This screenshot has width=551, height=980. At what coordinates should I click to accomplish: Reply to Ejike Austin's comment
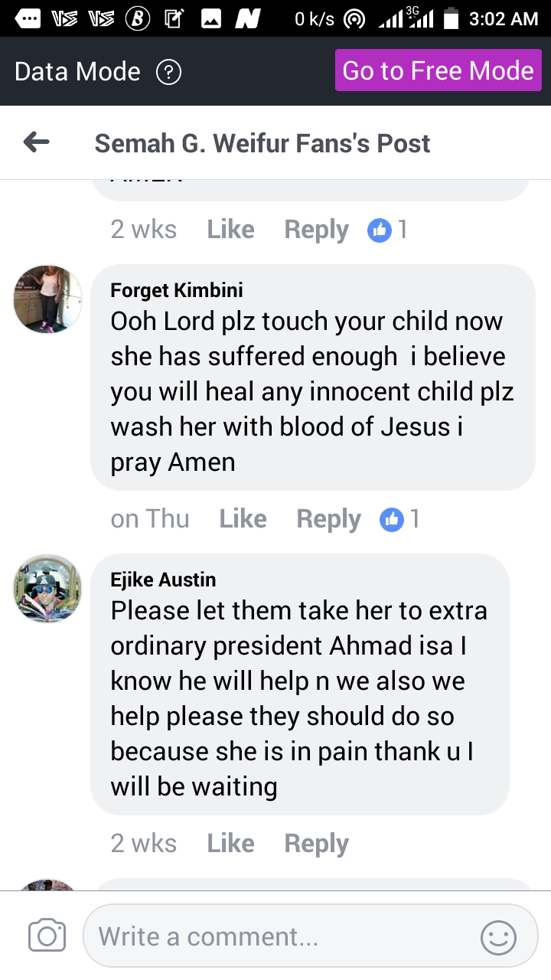pos(316,844)
